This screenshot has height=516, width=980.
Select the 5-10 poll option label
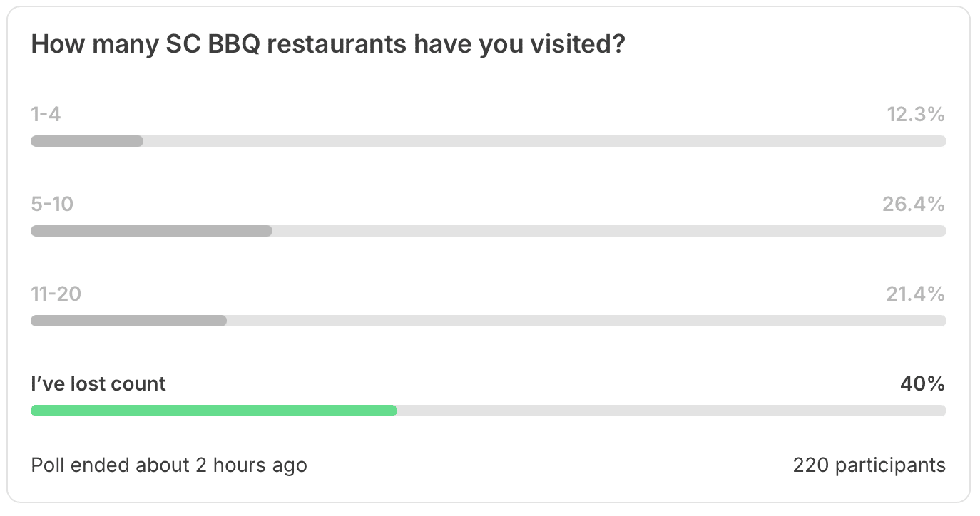click(52, 205)
